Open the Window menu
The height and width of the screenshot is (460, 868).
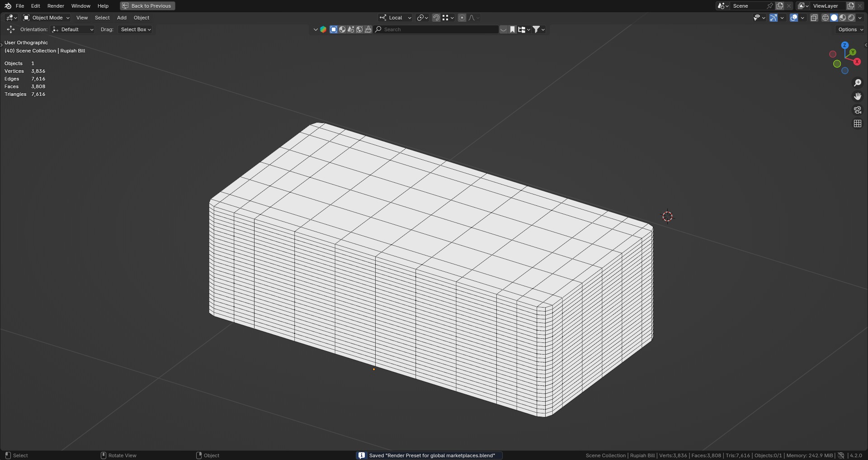(81, 6)
